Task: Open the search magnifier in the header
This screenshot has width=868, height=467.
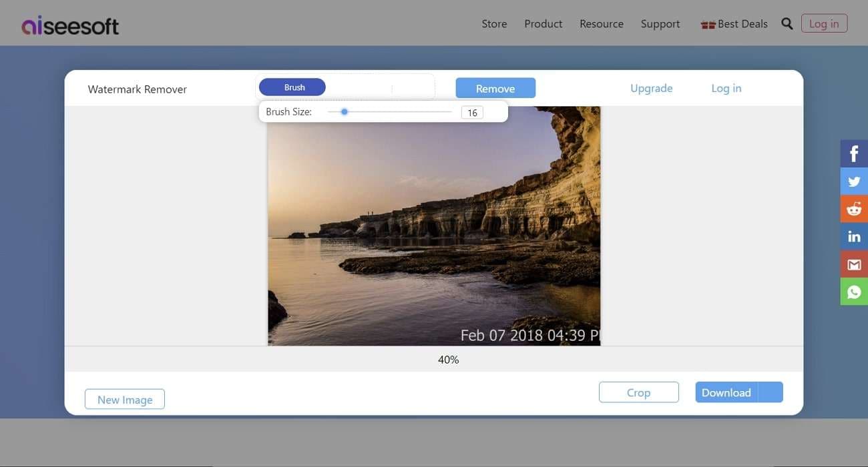Action: pos(787,22)
